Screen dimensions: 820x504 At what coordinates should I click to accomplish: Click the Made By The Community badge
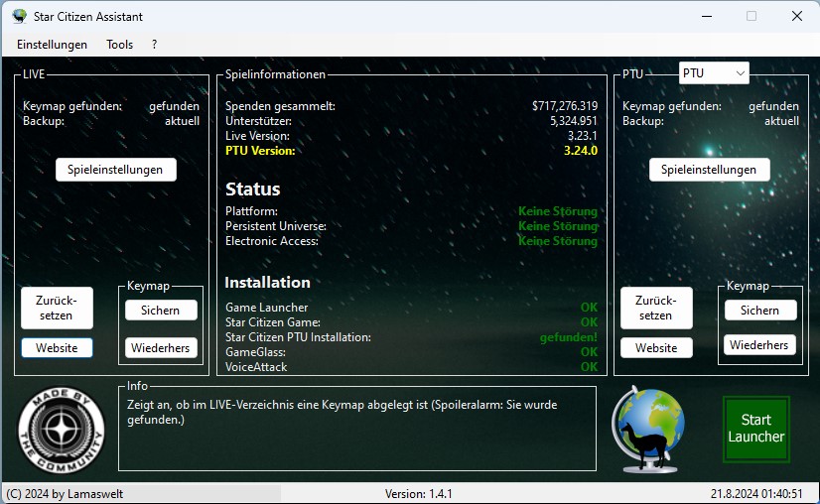62,431
